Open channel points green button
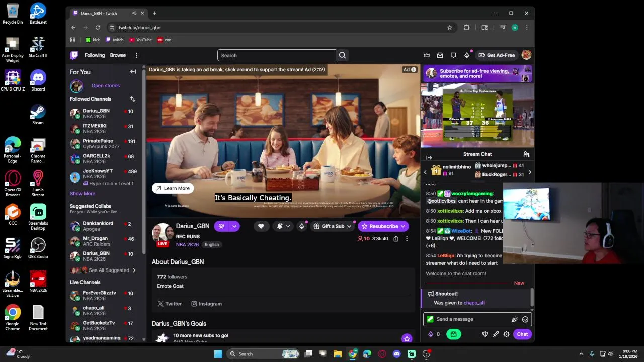644x362 pixels. point(453,334)
